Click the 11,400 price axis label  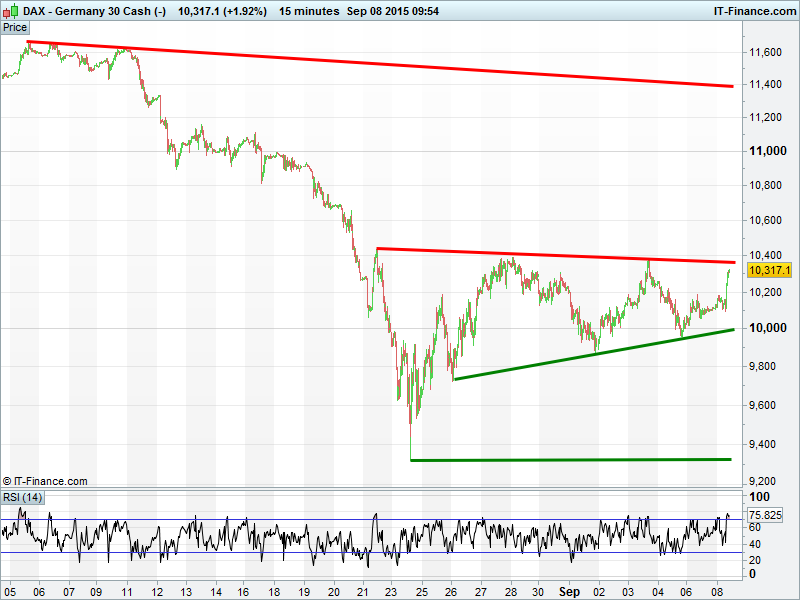(x=765, y=84)
